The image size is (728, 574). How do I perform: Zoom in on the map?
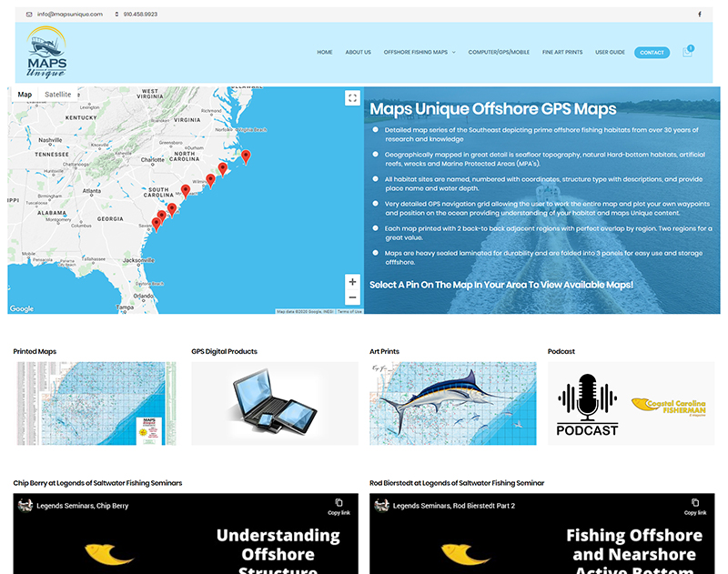pyautogui.click(x=352, y=282)
